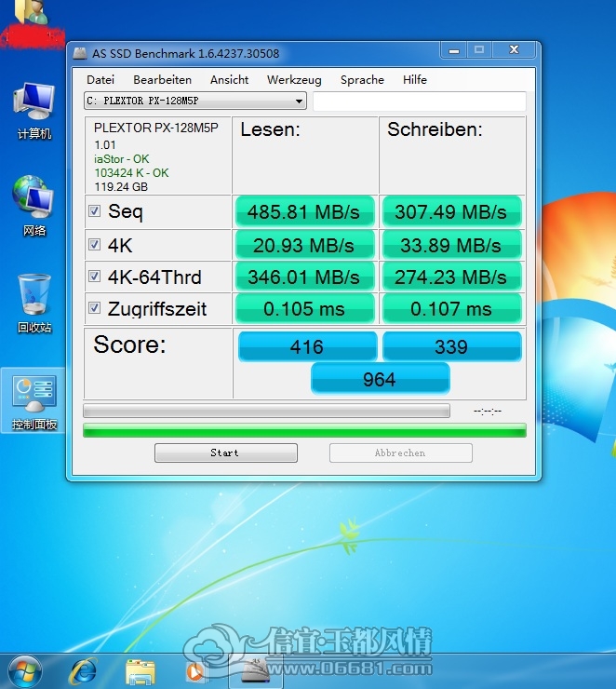The width and height of the screenshot is (616, 689).
Task: Click the read score 416
Action: (x=307, y=346)
